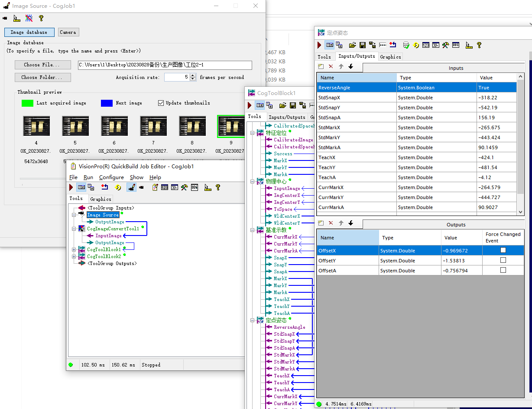Move input down with arrow above Inputs
This screenshot has height=409, width=532.
[x=350, y=66]
